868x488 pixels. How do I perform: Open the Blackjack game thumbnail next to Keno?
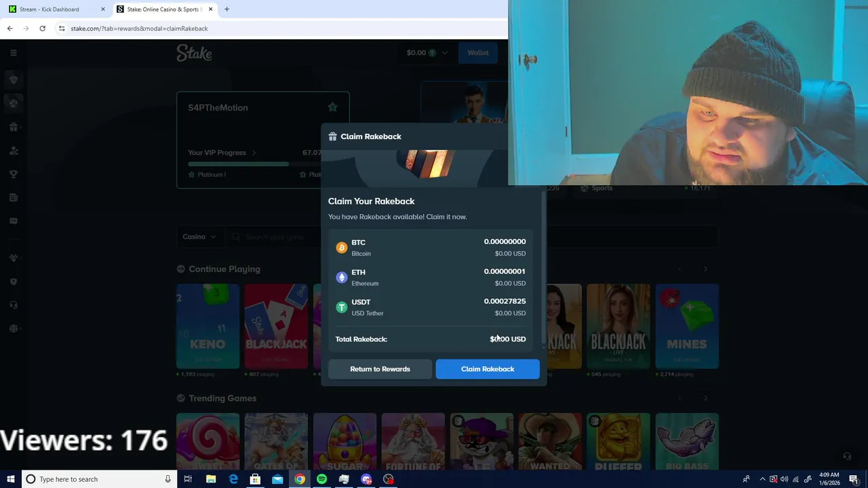pyautogui.click(x=276, y=326)
